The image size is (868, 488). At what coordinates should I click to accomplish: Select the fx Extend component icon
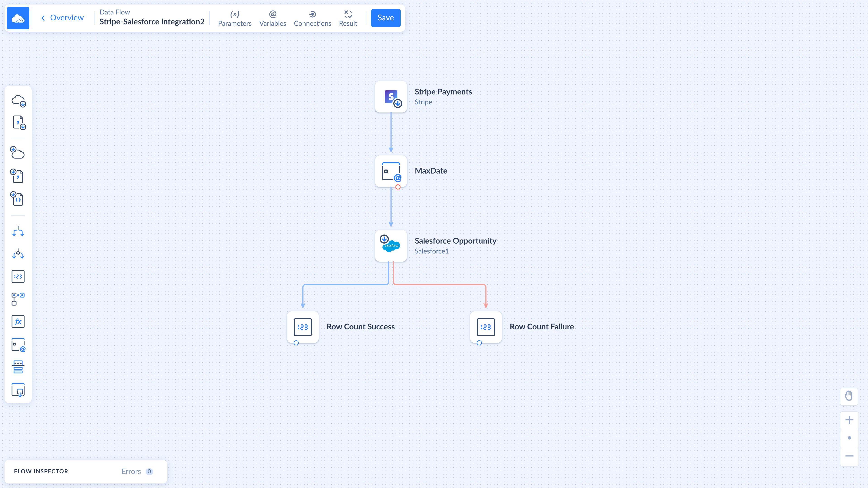click(18, 322)
